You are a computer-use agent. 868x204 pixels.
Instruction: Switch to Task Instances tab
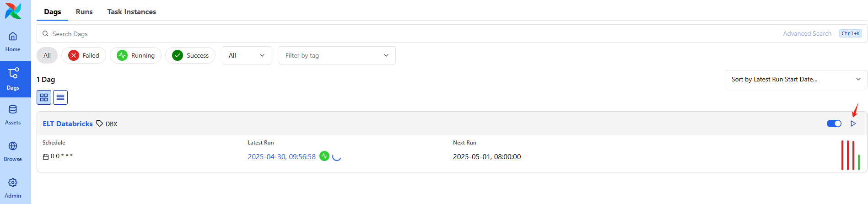[132, 11]
